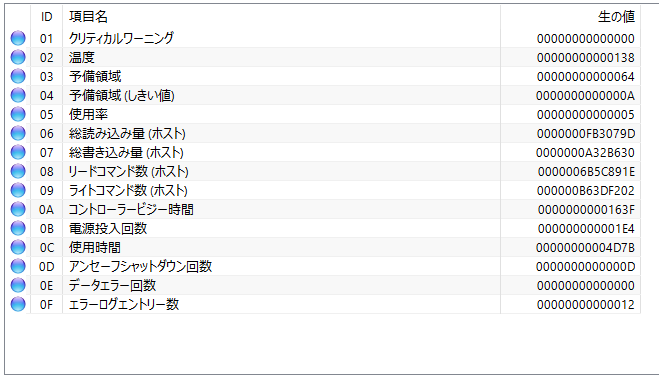659x379 pixels.
Task: Click raw value 0000000000138 for temperature
Action: point(585,58)
